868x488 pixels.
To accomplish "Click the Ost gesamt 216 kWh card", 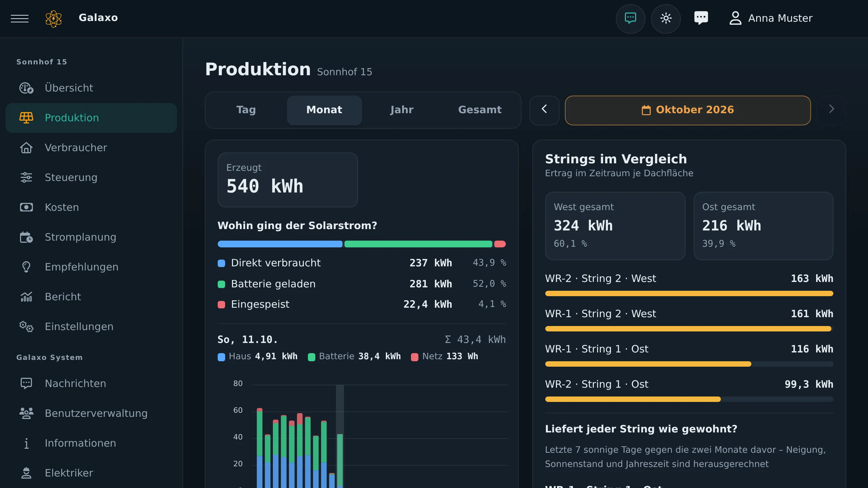I will 763,226.
